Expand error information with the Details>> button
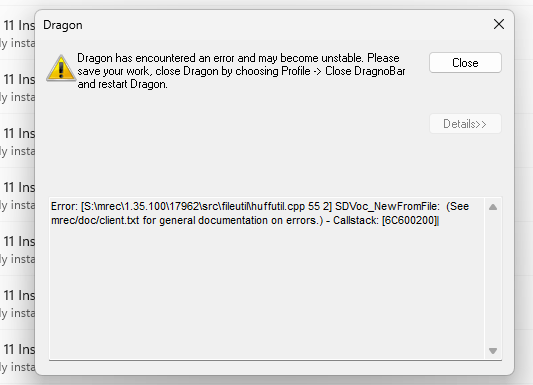This screenshot has width=533, height=385. point(465,124)
